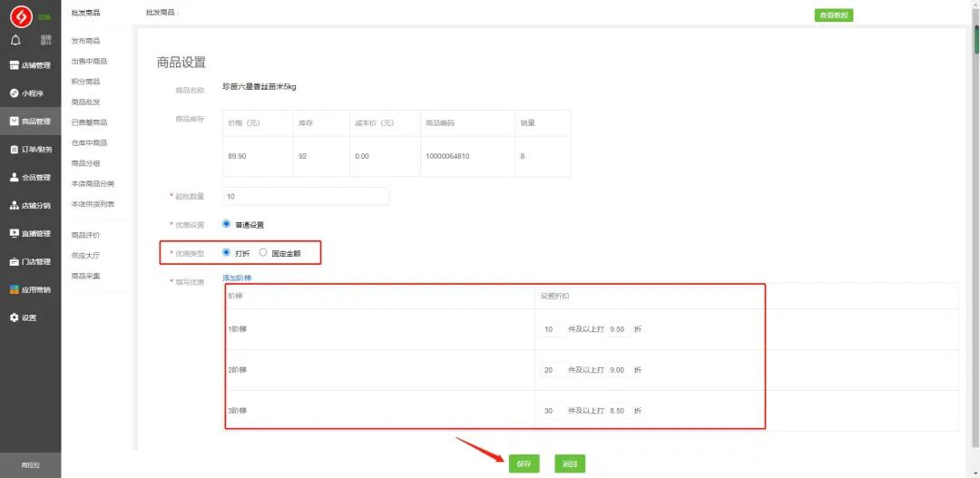This screenshot has height=478, width=980.
Task: Click the gear icon beside 设置
Action: coord(15,317)
